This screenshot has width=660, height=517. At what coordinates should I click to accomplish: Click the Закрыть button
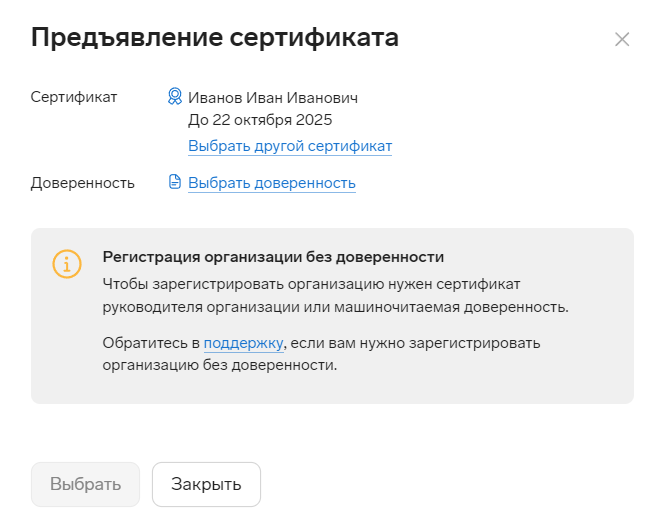[206, 484]
